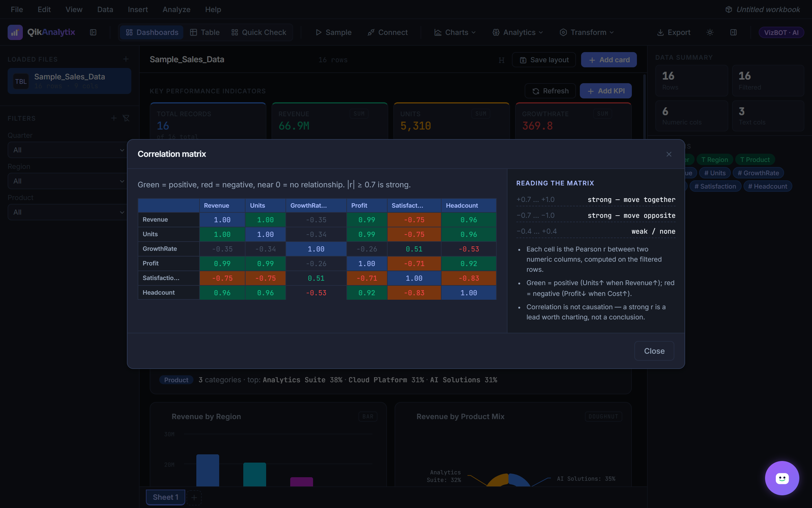Click the Headcount column header in matrix
The width and height of the screenshot is (812, 508).
469,205
